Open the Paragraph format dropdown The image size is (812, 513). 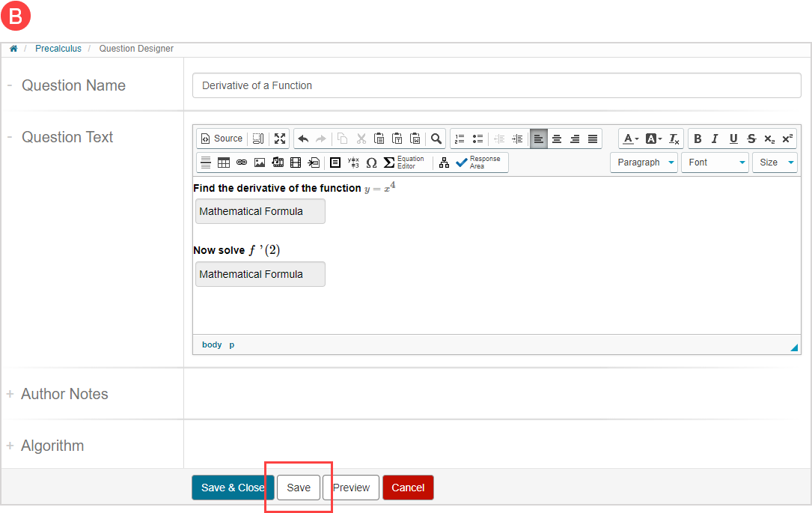(644, 163)
